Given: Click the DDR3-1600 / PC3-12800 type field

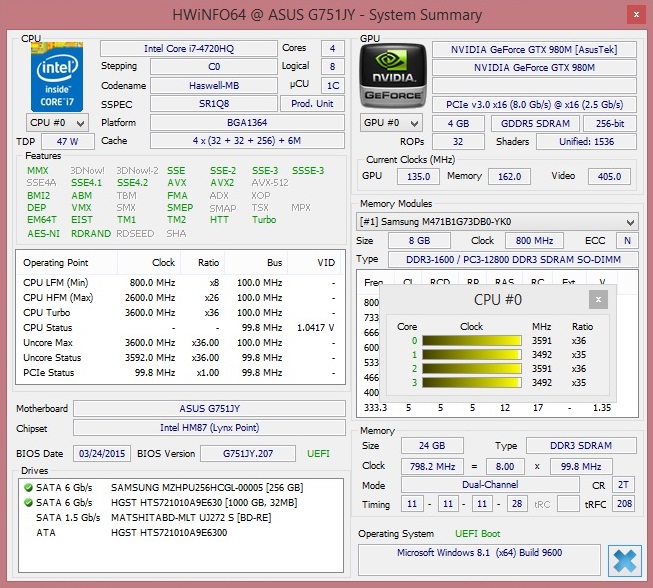Looking at the screenshot, I should click(513, 259).
